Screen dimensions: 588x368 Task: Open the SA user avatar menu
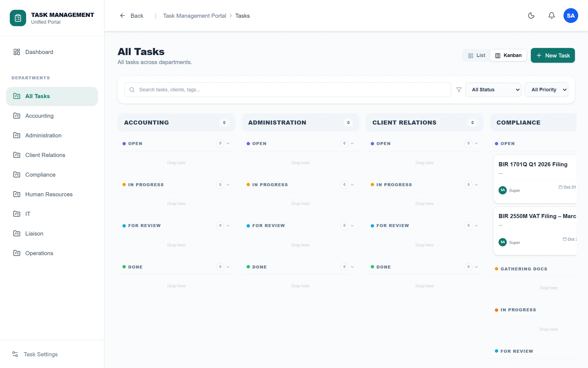pyautogui.click(x=571, y=16)
